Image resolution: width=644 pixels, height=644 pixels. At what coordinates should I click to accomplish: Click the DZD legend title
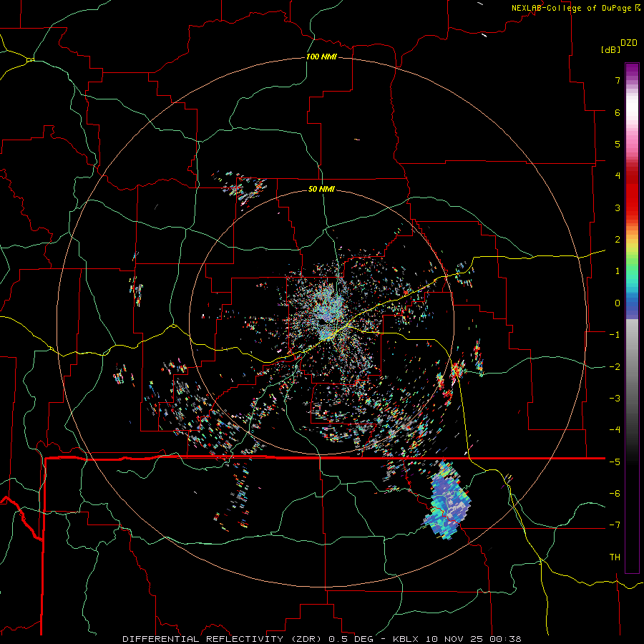click(629, 43)
